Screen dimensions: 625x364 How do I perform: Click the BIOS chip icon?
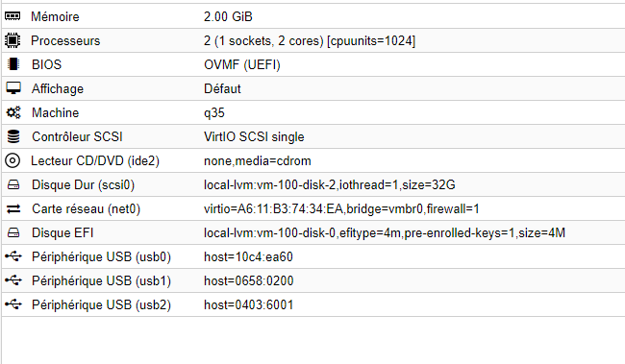pyautogui.click(x=13, y=64)
